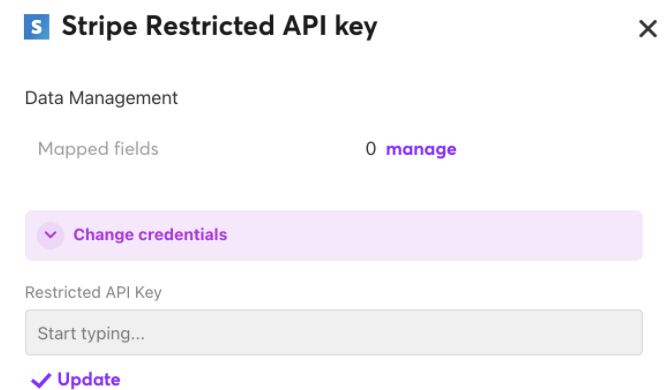Collapse the Change credentials chevron

(50, 235)
